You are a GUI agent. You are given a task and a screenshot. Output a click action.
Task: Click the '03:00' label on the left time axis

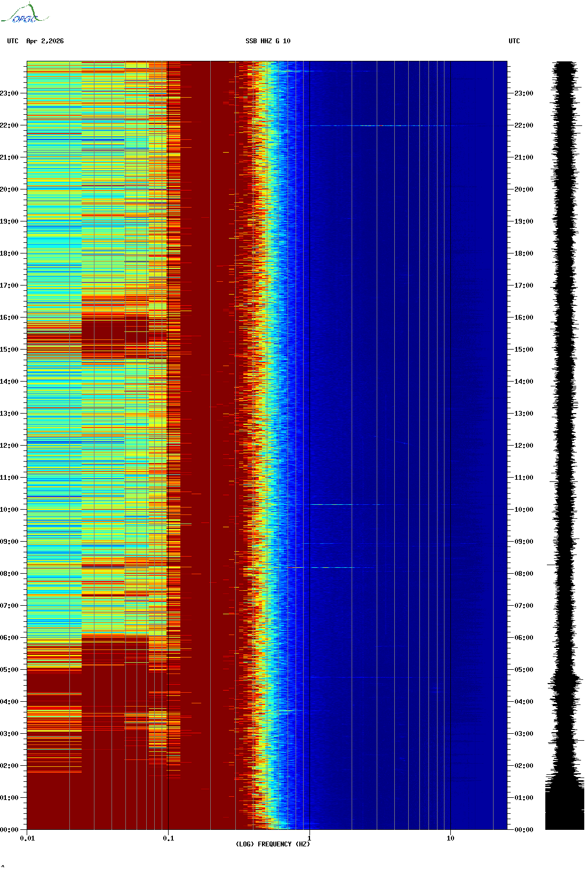click(10, 734)
